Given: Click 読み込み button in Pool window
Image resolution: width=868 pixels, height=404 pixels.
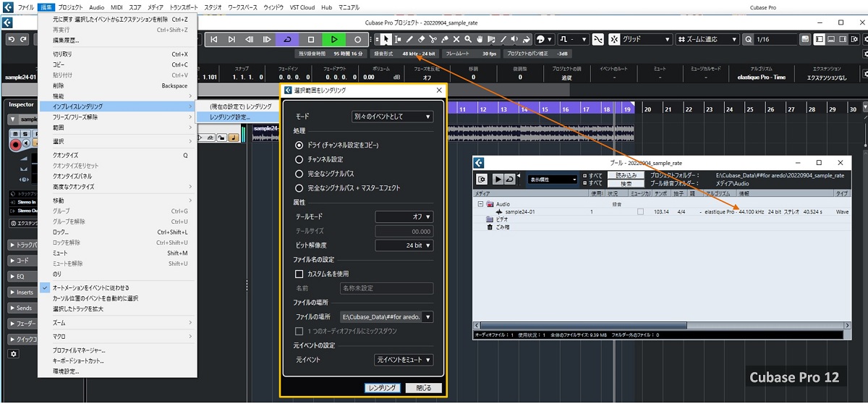Looking at the screenshot, I should 626,175.
